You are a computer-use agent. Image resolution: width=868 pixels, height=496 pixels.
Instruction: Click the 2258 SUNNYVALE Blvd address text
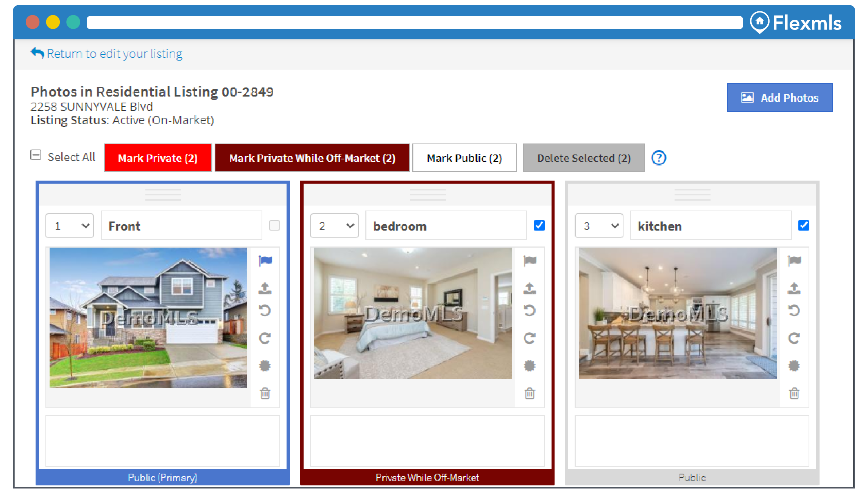click(92, 107)
